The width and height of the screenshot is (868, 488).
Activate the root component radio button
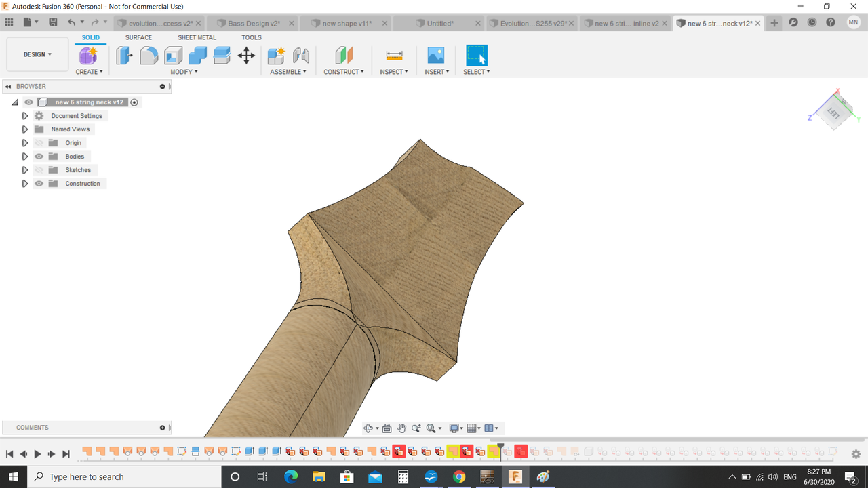click(134, 102)
